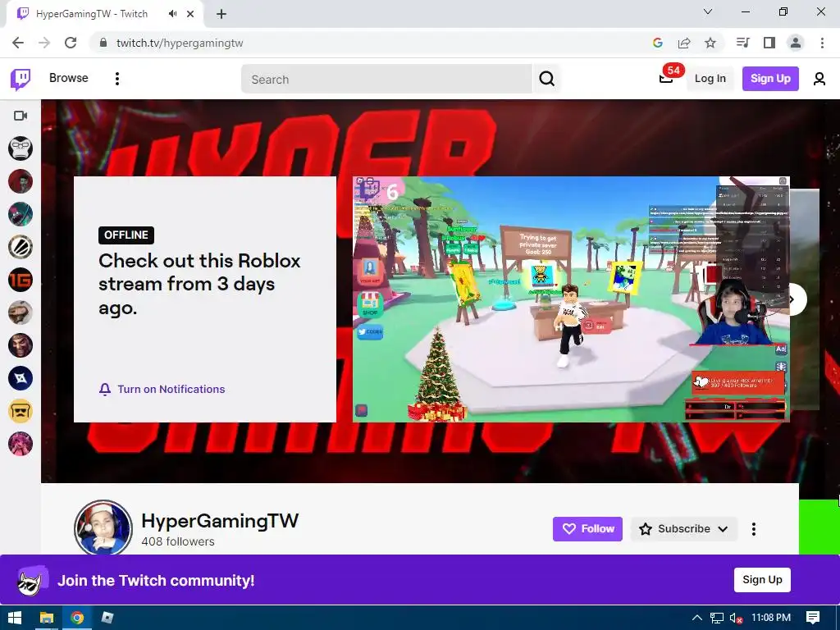Image resolution: width=840 pixels, height=630 pixels.
Task: Open the Browse page
Action: (69, 78)
